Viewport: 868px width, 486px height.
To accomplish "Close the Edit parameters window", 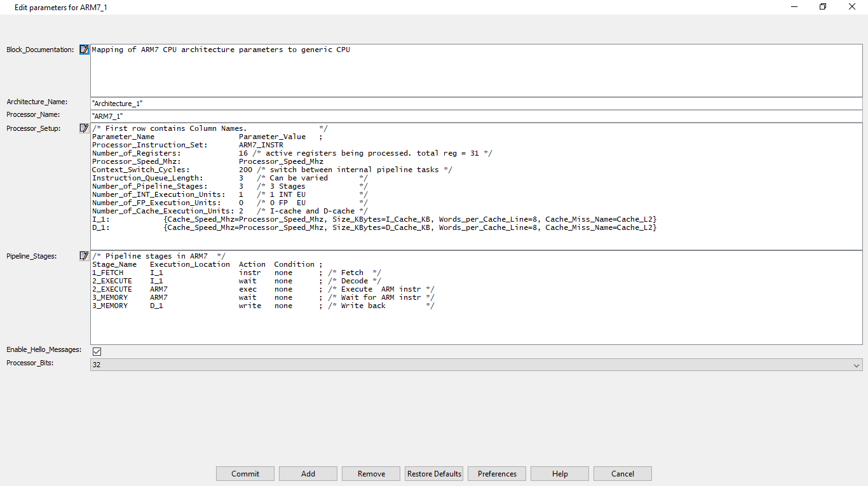I will tap(852, 6).
